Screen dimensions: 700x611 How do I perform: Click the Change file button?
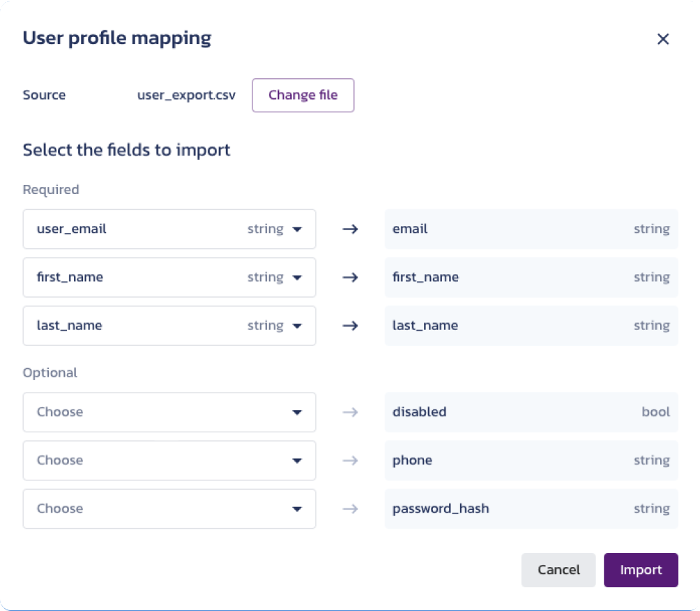pos(303,96)
